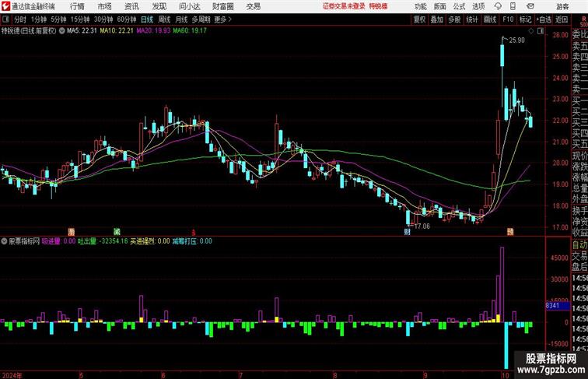Switch to 60分钟 period
588x379 pixels.
point(126,19)
